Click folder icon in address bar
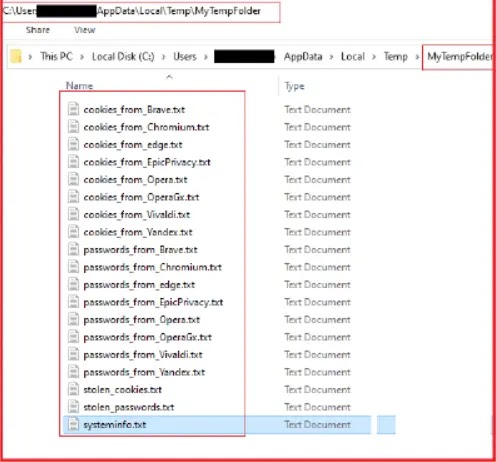 coord(16,56)
